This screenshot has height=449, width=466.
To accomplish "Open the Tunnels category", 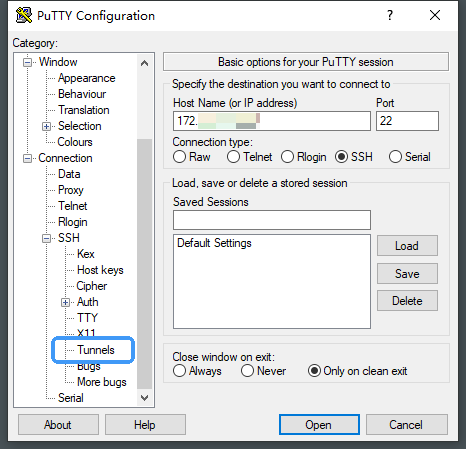I will (96, 350).
